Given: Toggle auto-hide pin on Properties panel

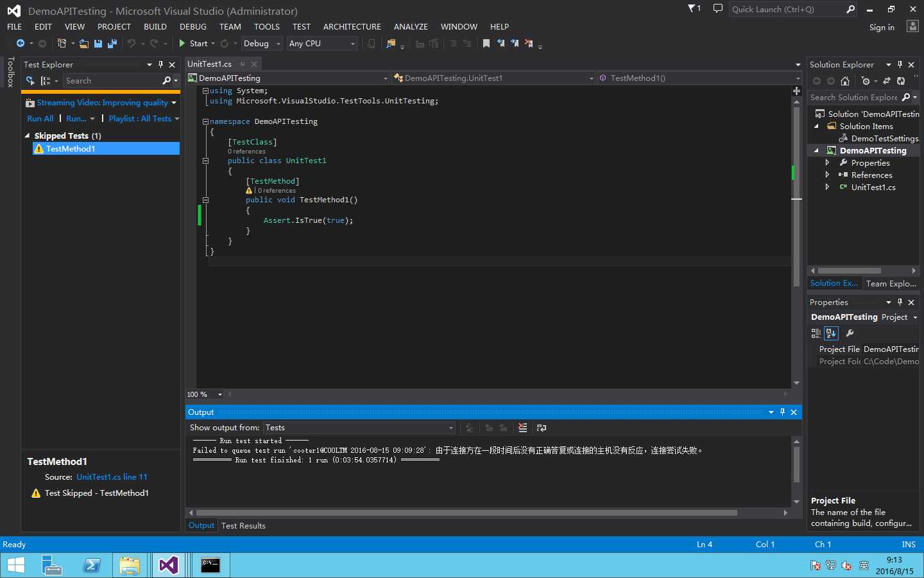Looking at the screenshot, I should (x=900, y=302).
